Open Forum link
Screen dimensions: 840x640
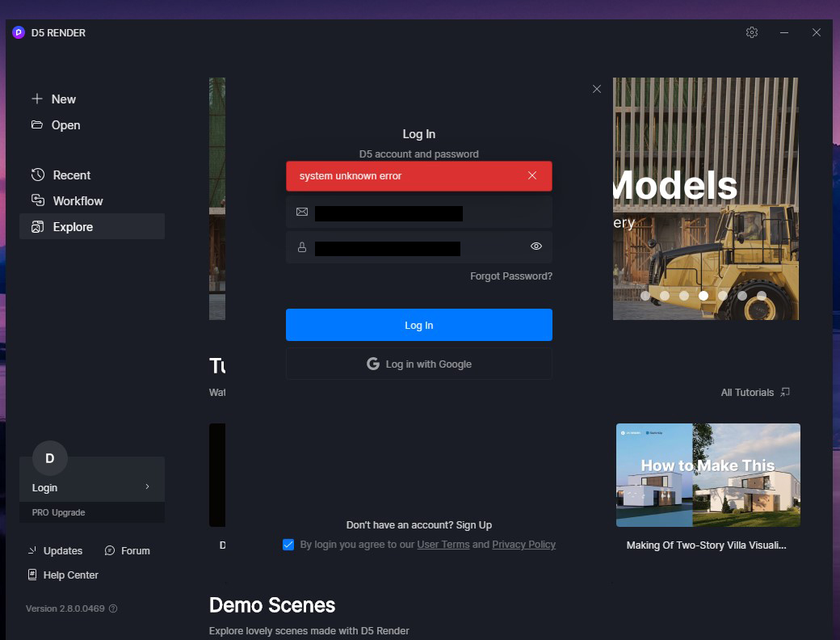136,550
